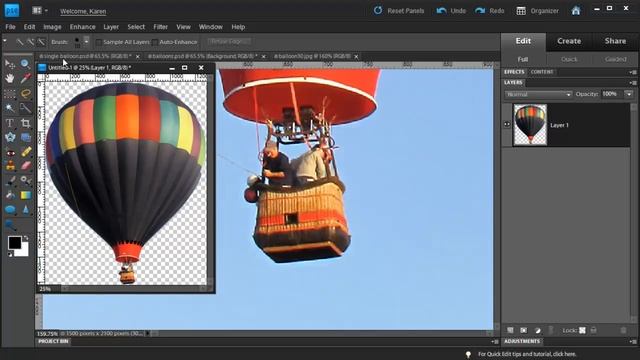
Task: Enable Sample All Layers checkbox
Action: coord(98,42)
